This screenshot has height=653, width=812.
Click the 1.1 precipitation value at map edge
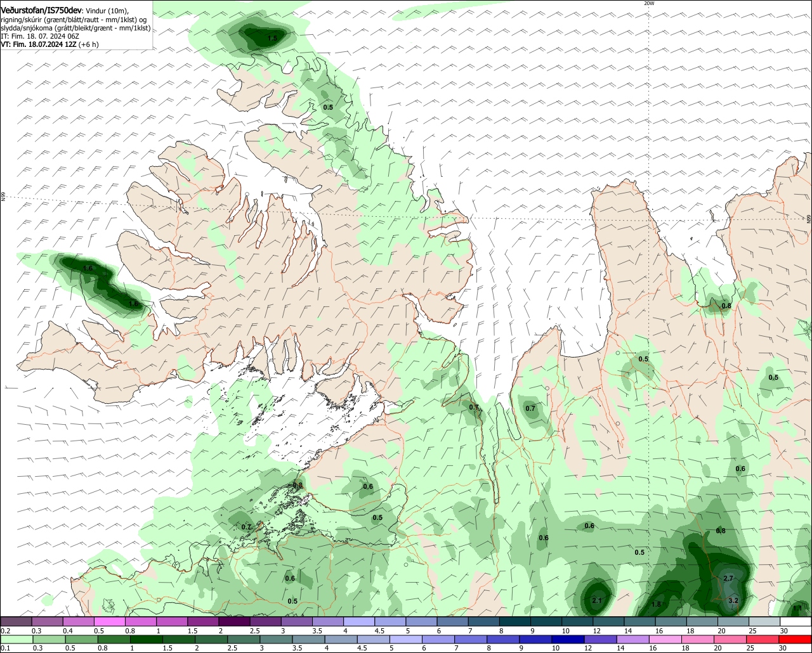(797, 608)
